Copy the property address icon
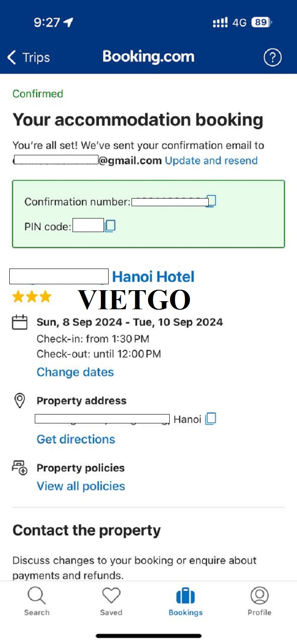The height and width of the screenshot is (644, 297). (x=210, y=419)
